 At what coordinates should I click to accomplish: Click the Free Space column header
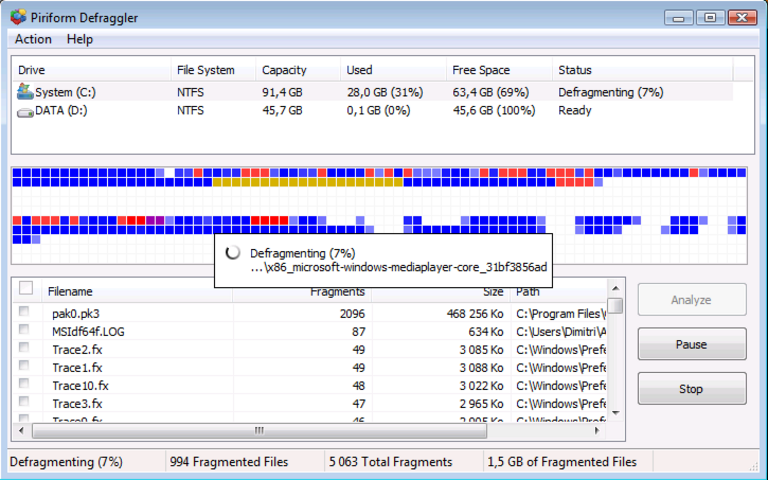pos(499,70)
